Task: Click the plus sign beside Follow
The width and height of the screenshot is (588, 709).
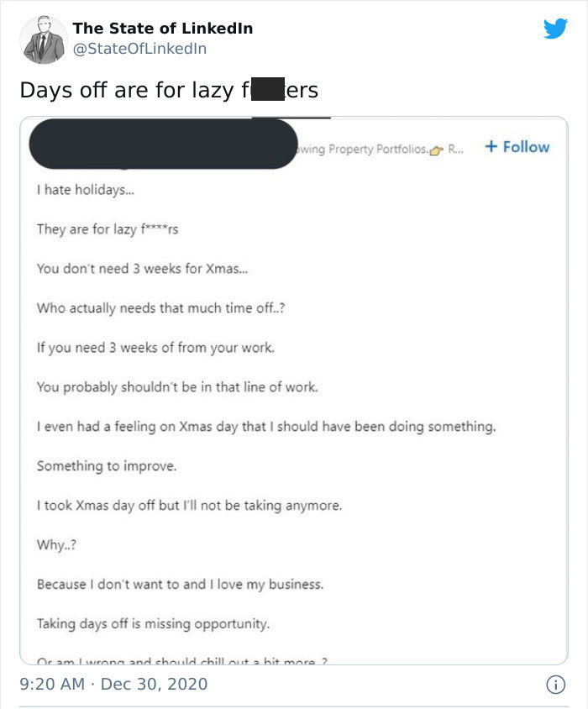Action: [491, 145]
